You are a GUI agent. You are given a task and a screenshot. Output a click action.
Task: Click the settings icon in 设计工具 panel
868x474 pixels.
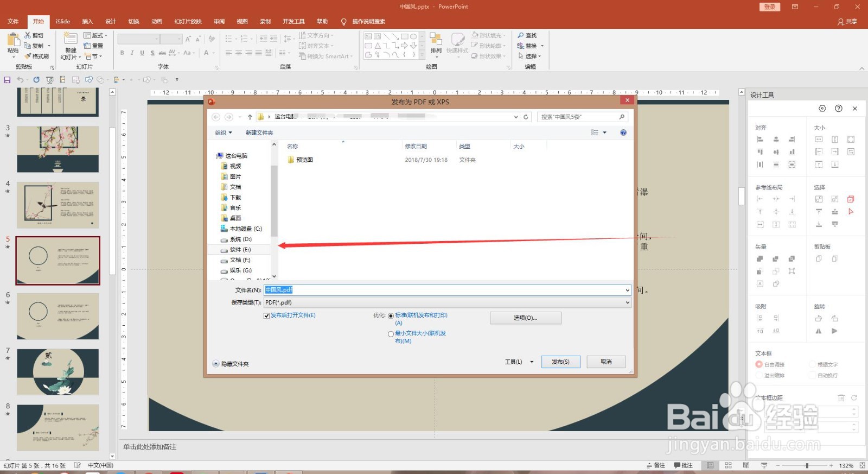coord(822,109)
